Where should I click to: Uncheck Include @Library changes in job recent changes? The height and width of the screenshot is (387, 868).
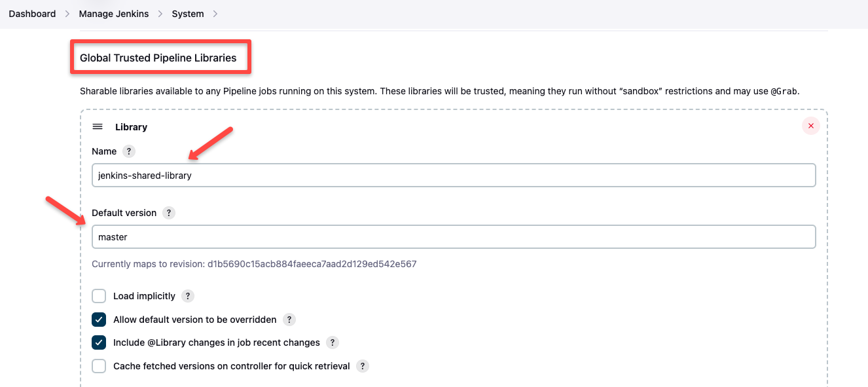click(x=98, y=342)
